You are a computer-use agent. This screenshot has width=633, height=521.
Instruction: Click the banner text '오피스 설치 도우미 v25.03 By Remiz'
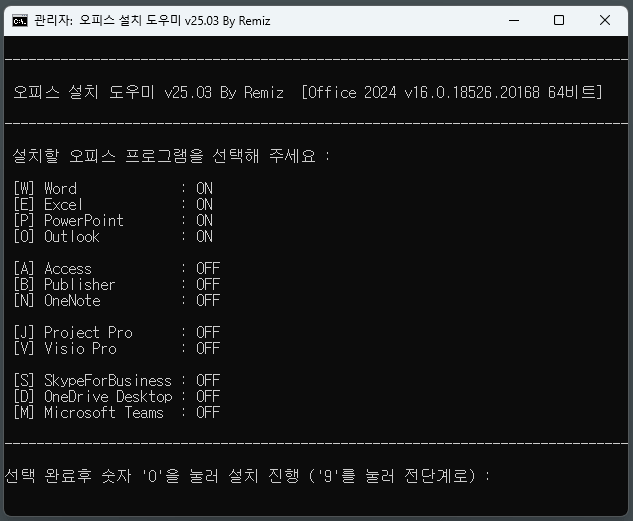tap(148, 92)
